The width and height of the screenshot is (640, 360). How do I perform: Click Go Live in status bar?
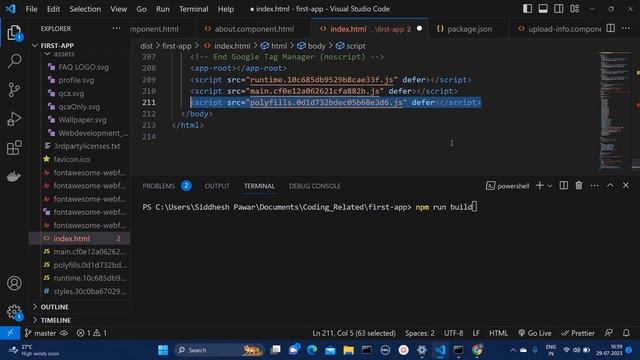tap(535, 333)
